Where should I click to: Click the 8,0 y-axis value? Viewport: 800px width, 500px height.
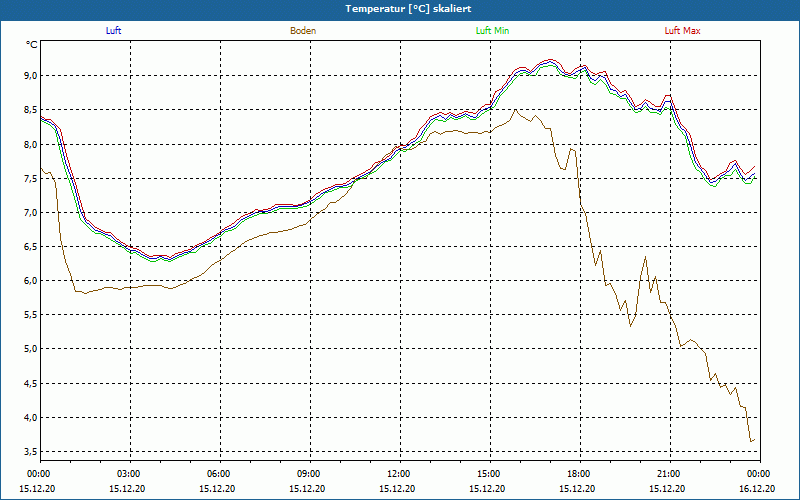click(x=31, y=144)
